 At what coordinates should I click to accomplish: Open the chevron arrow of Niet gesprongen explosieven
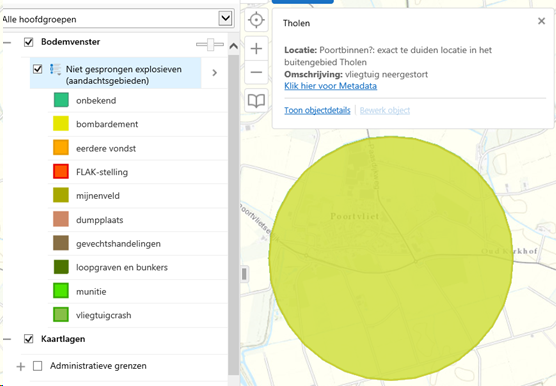(215, 73)
